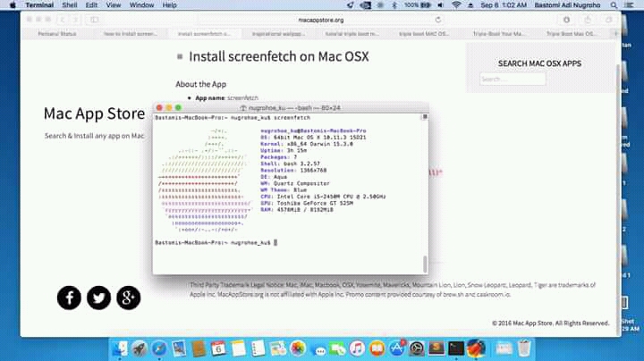Switch to the 'Inspirational wallpap...' tab
644x361 pixels.
pyautogui.click(x=278, y=34)
